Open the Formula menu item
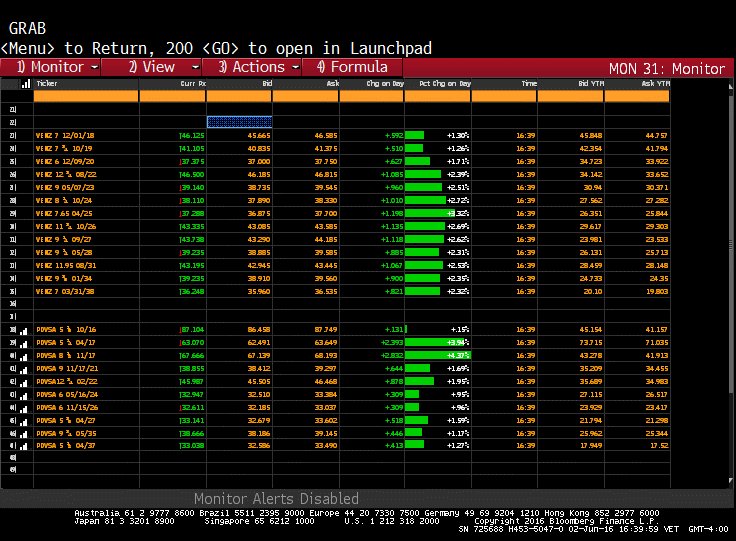Viewport: 736px width, 541px height. (x=353, y=68)
